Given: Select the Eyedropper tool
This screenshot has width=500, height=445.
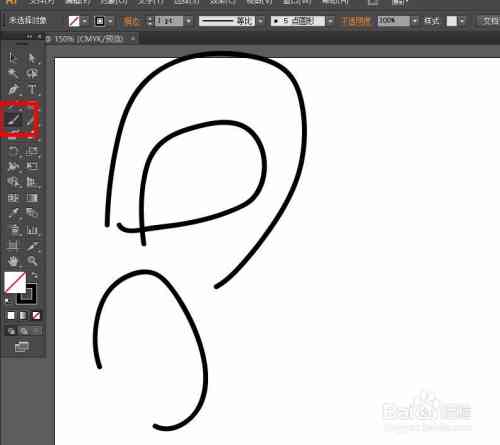Looking at the screenshot, I should pos(13,213).
